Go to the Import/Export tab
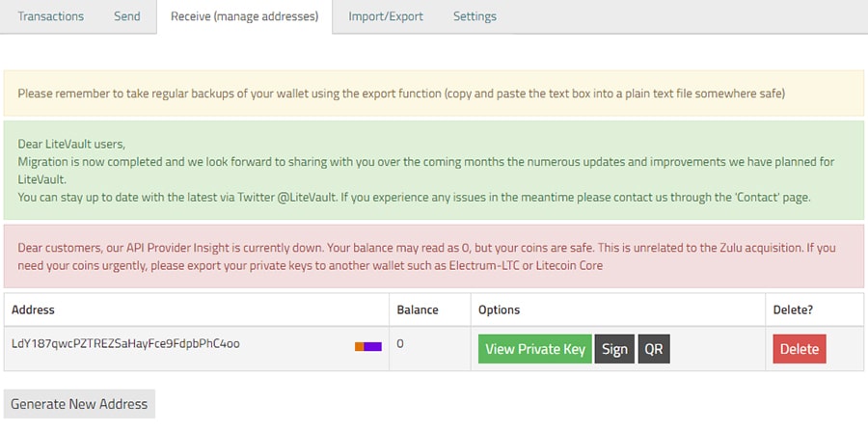This screenshot has height=430, width=868. pyautogui.click(x=386, y=16)
